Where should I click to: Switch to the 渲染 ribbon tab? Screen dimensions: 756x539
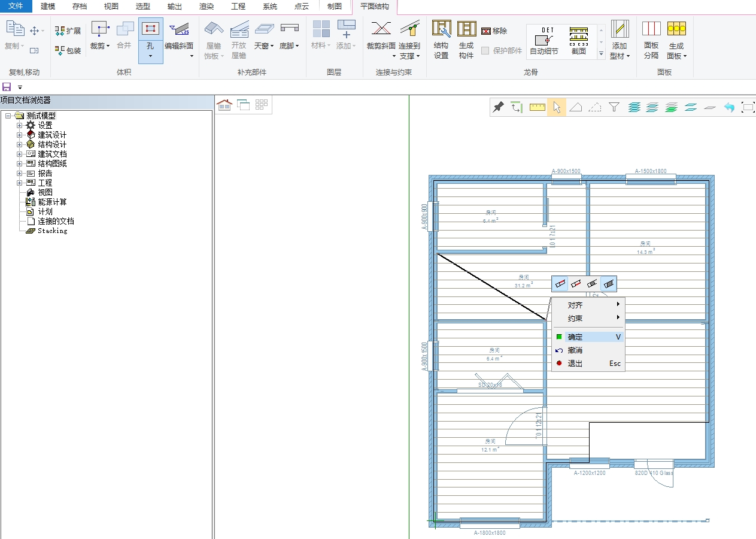point(207,7)
